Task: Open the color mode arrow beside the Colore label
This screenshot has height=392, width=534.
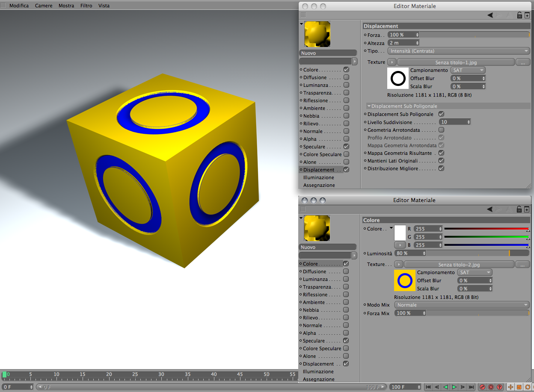Action: click(391, 228)
